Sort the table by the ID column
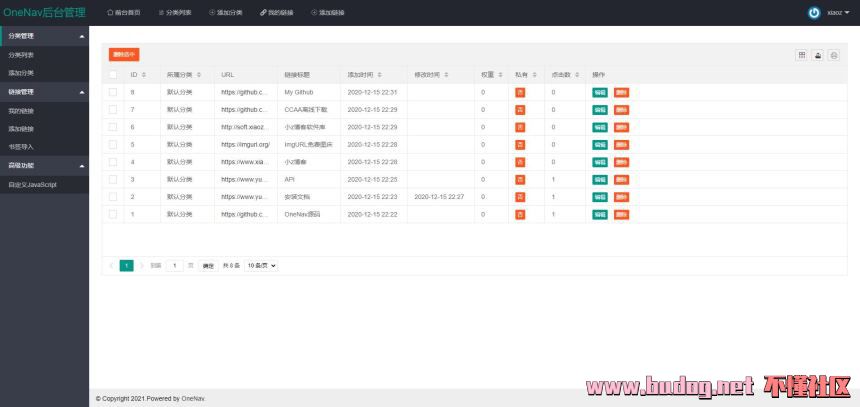The width and height of the screenshot is (860, 407). pyautogui.click(x=144, y=75)
